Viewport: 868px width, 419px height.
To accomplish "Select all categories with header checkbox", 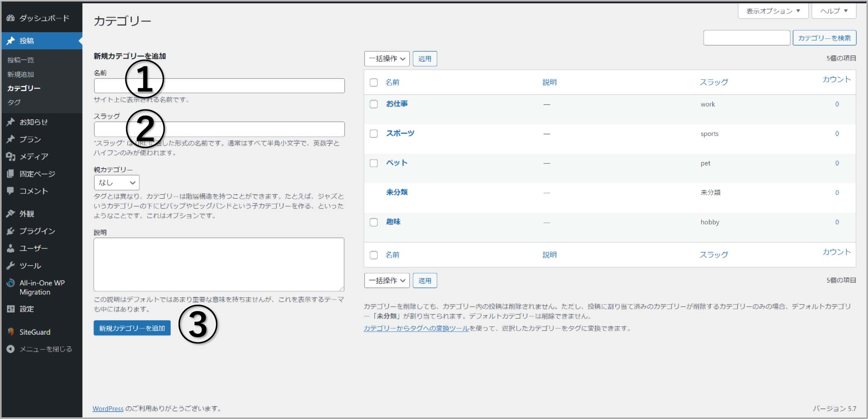I will pos(374,82).
